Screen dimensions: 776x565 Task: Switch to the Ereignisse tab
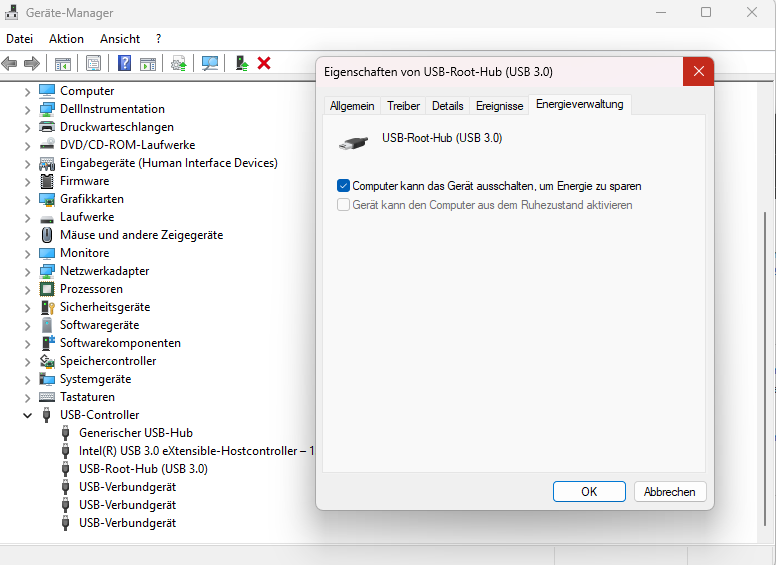(x=499, y=106)
